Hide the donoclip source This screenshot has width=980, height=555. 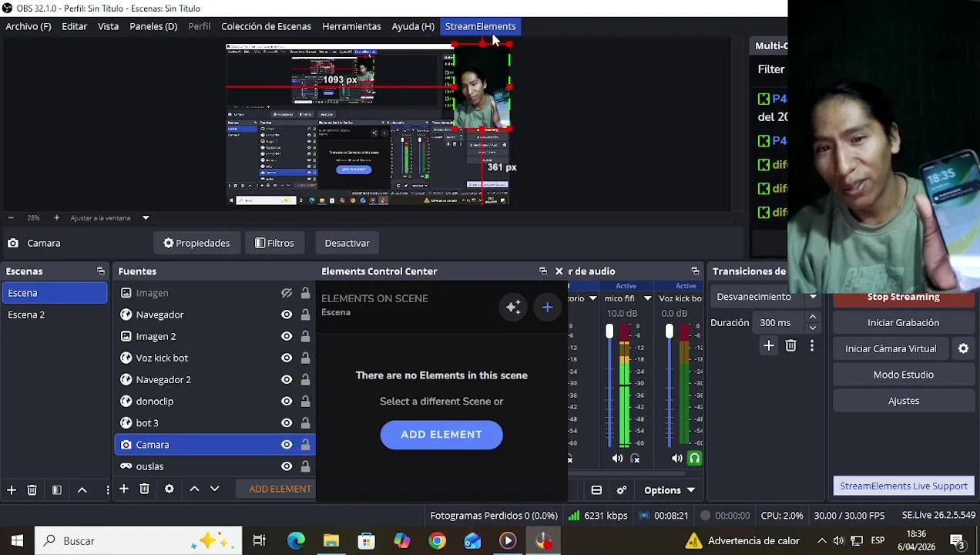[x=287, y=401]
